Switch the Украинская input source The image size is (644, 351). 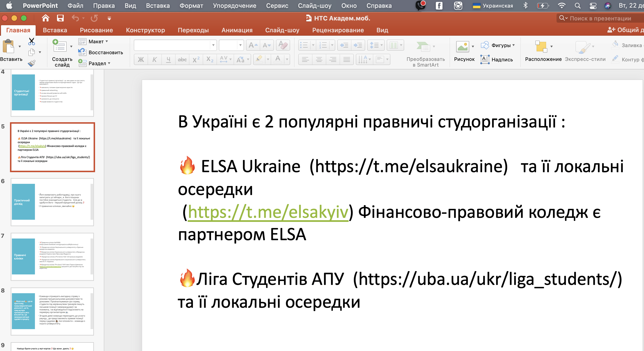(493, 5)
